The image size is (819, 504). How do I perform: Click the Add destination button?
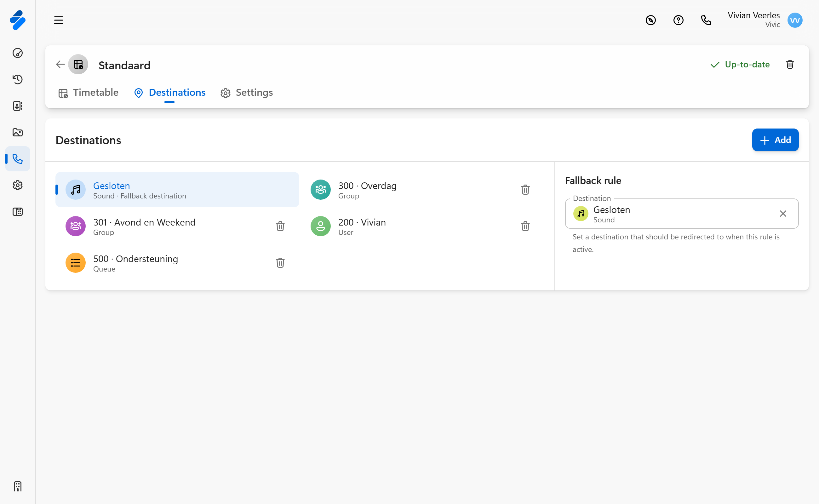click(x=775, y=140)
